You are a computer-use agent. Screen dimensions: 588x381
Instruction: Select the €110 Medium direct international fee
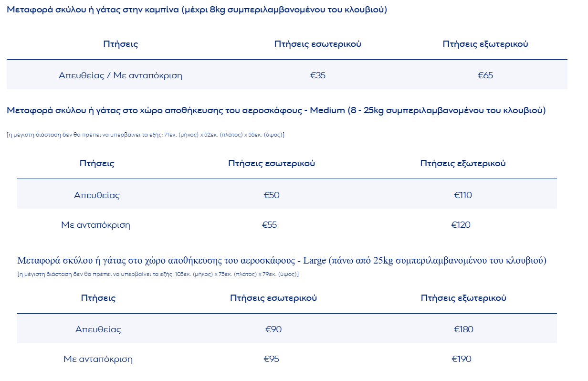463,195
